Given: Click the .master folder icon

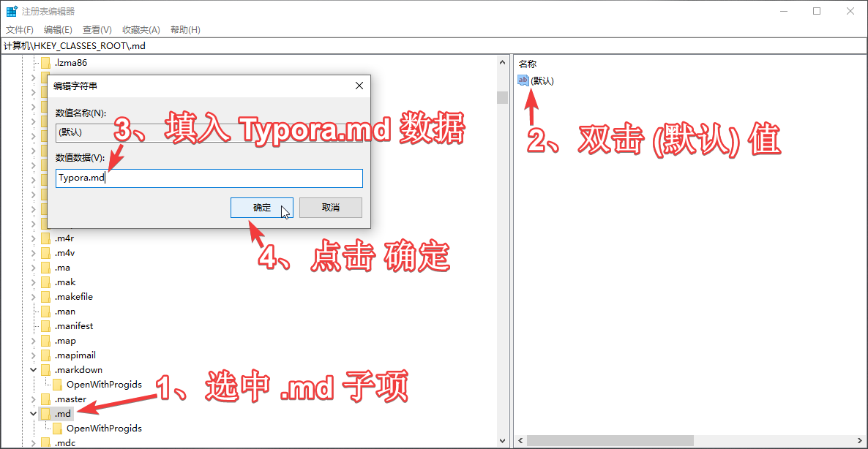Looking at the screenshot, I should click(x=46, y=399).
